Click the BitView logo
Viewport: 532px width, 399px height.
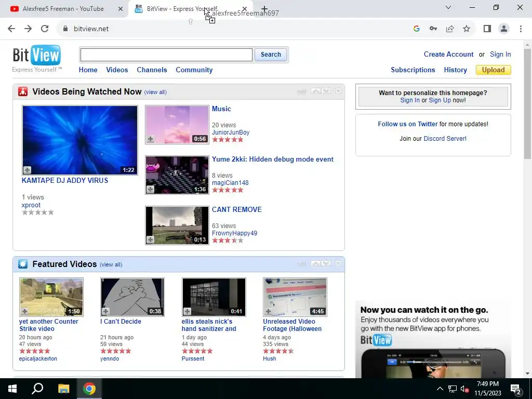37,55
